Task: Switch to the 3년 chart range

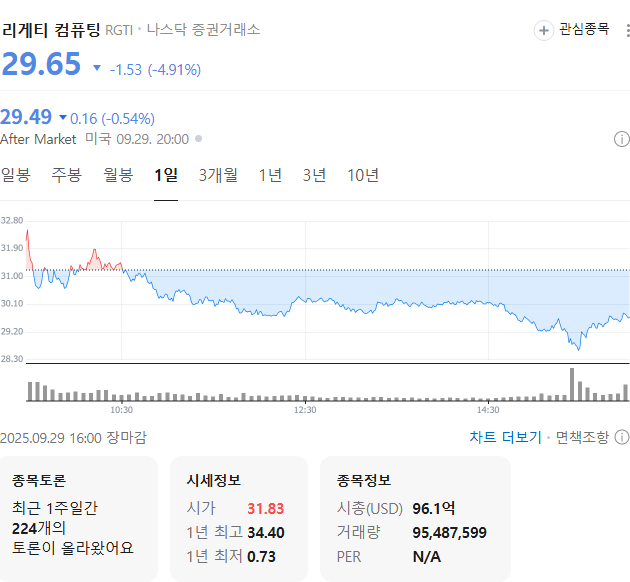Action: pyautogui.click(x=315, y=175)
